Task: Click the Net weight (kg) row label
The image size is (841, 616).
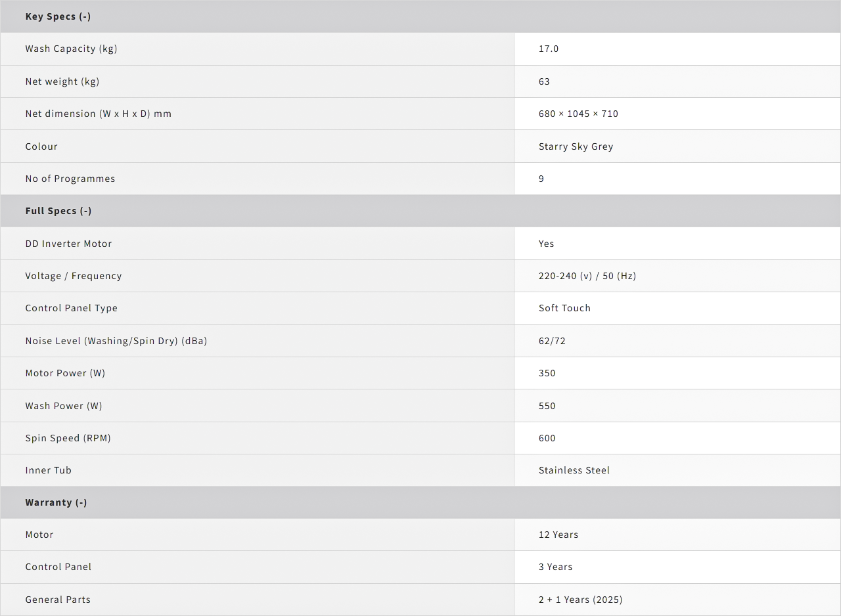Action: point(62,81)
